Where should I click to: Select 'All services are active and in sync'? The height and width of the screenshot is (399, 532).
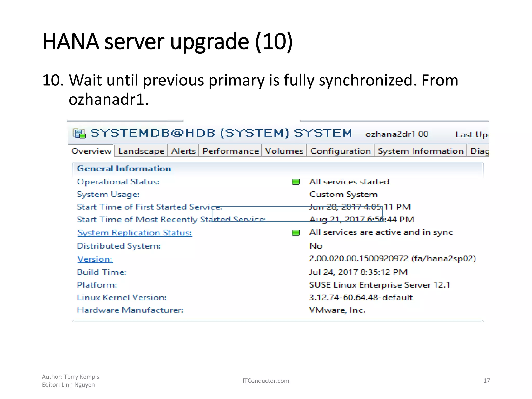381,232
